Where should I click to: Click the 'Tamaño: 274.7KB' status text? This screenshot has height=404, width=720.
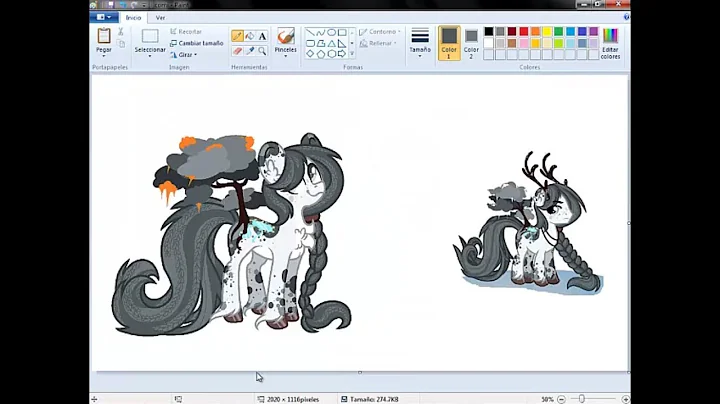pyautogui.click(x=374, y=399)
